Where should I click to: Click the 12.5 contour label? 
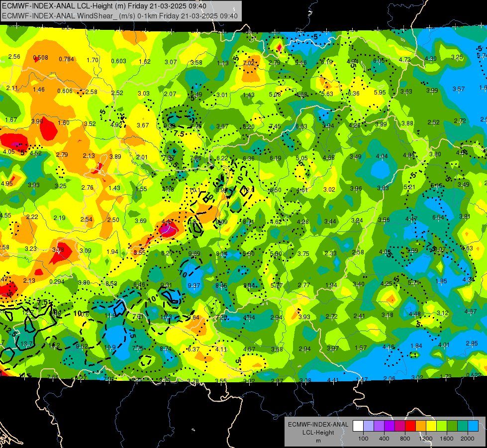10,331
